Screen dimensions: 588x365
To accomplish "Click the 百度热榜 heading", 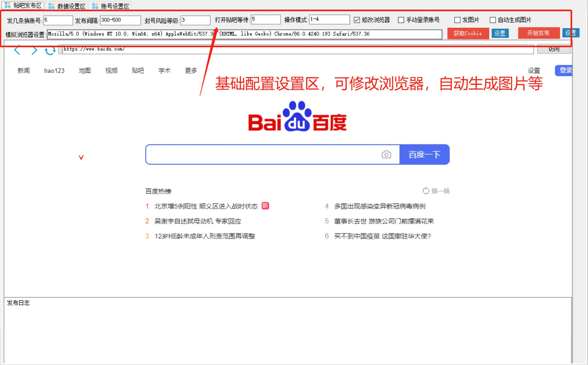I will [158, 191].
